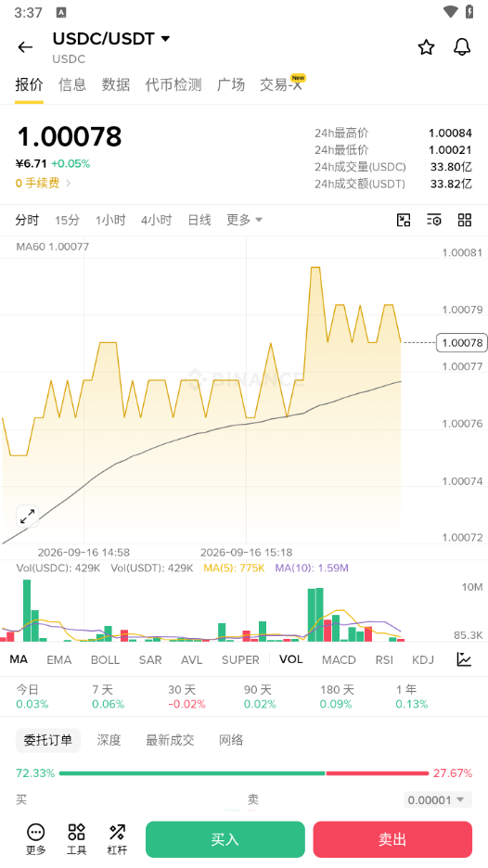Tap the 1.00078 current price tag on chart
This screenshot has width=488, height=868.
pos(462,343)
